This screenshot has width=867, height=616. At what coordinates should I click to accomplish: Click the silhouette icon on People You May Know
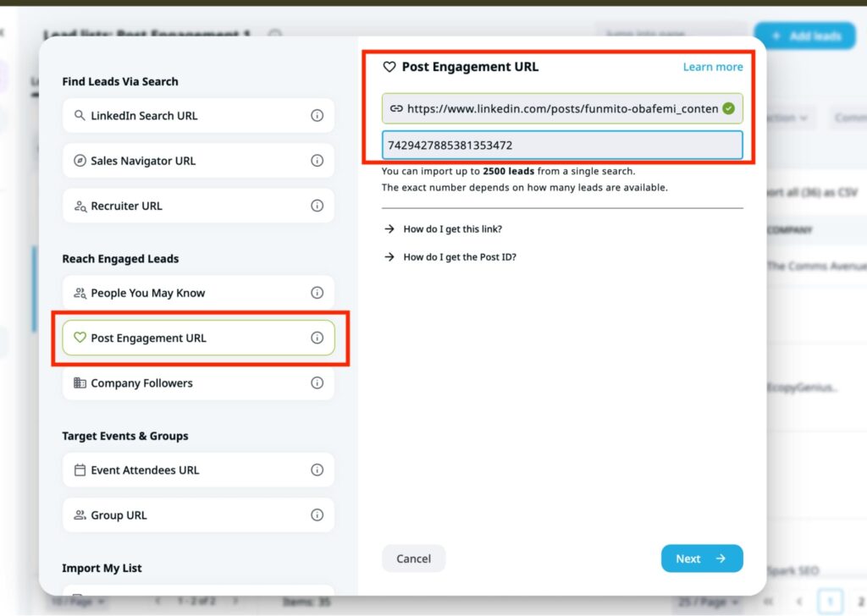[x=80, y=292]
